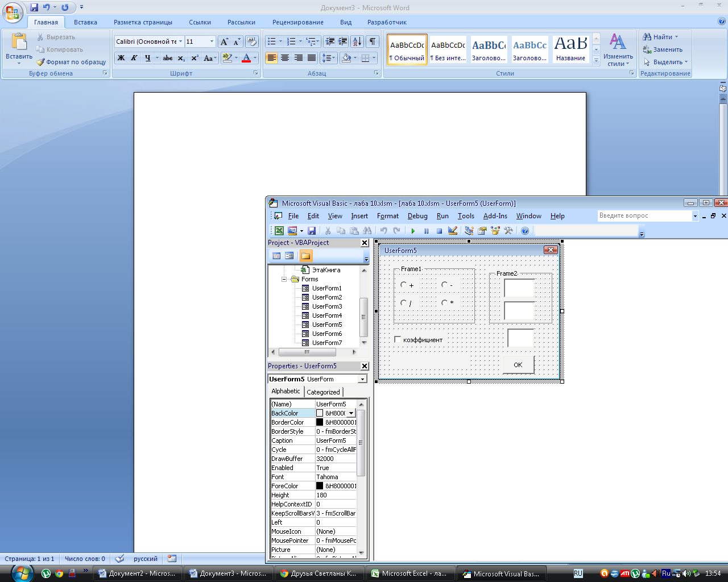
Task: Click 'Формат по образцу' button
Action: click(x=71, y=62)
